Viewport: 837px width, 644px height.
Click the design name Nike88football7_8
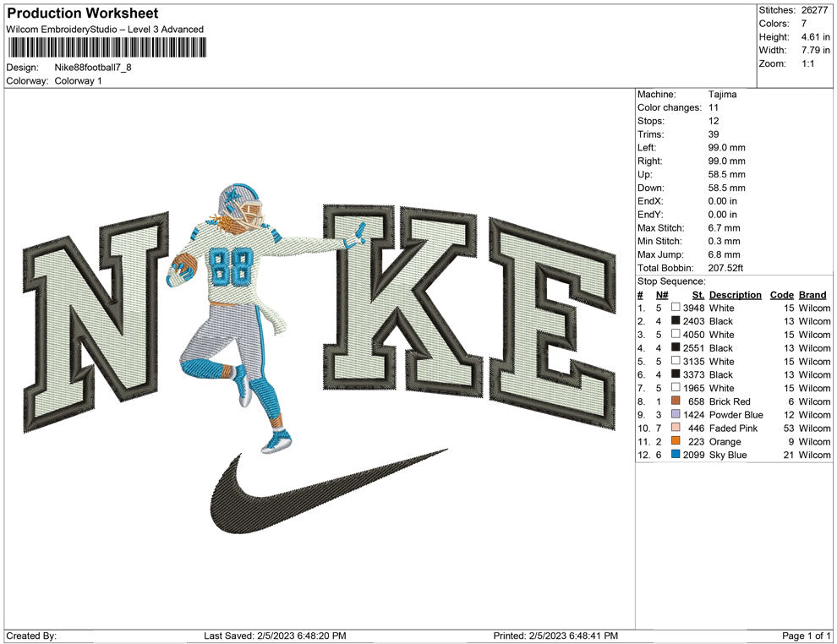[x=93, y=68]
